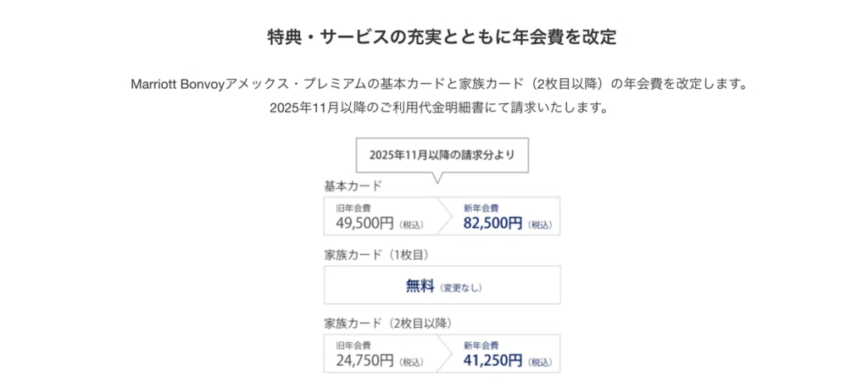The height and width of the screenshot is (382, 868).
Task: Click the heading about annual fee revision
Action: pyautogui.click(x=441, y=38)
